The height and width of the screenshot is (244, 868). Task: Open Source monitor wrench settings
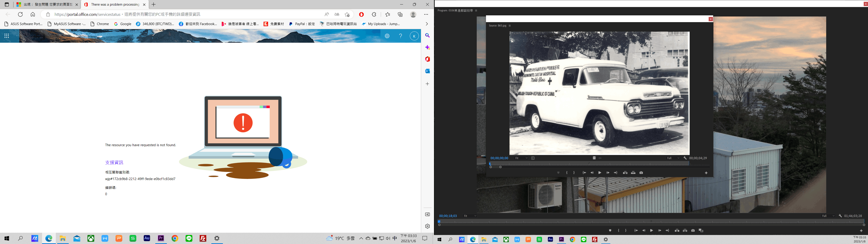click(x=685, y=158)
